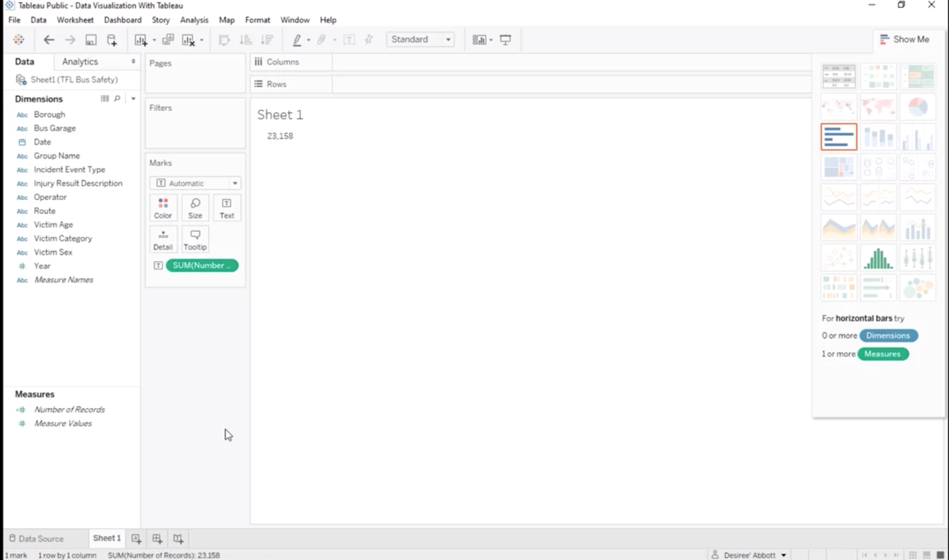This screenshot has height=560, width=949.
Task: Select the Borough dimension field
Action: click(49, 114)
